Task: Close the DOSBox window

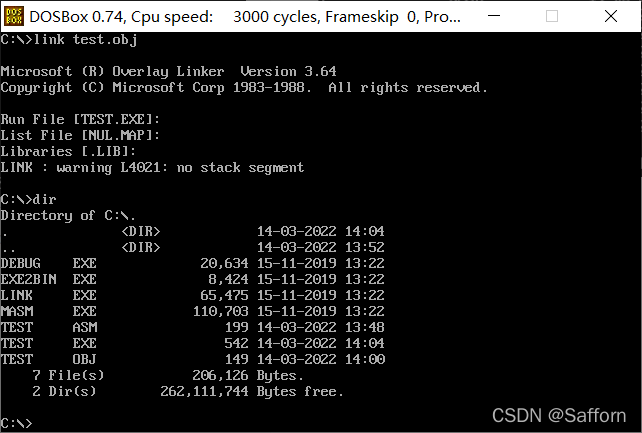Action: (x=610, y=16)
